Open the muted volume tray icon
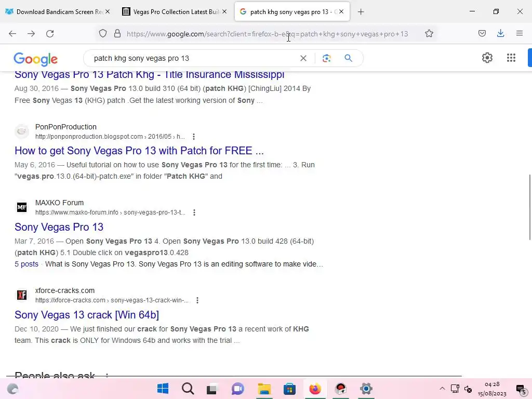This screenshot has width=532, height=399. pyautogui.click(x=468, y=389)
